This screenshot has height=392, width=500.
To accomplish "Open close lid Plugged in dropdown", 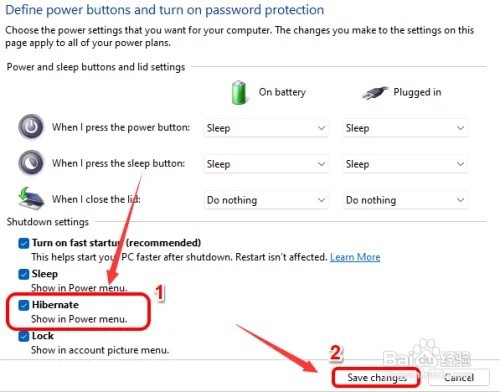I will click(x=405, y=200).
